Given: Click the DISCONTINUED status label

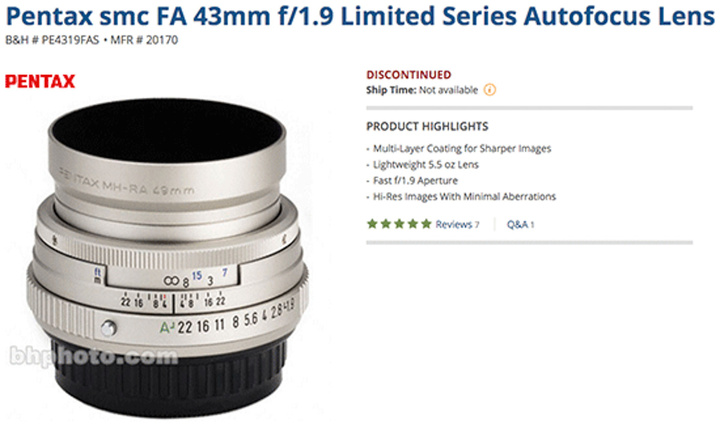Looking at the screenshot, I should click(x=409, y=74).
